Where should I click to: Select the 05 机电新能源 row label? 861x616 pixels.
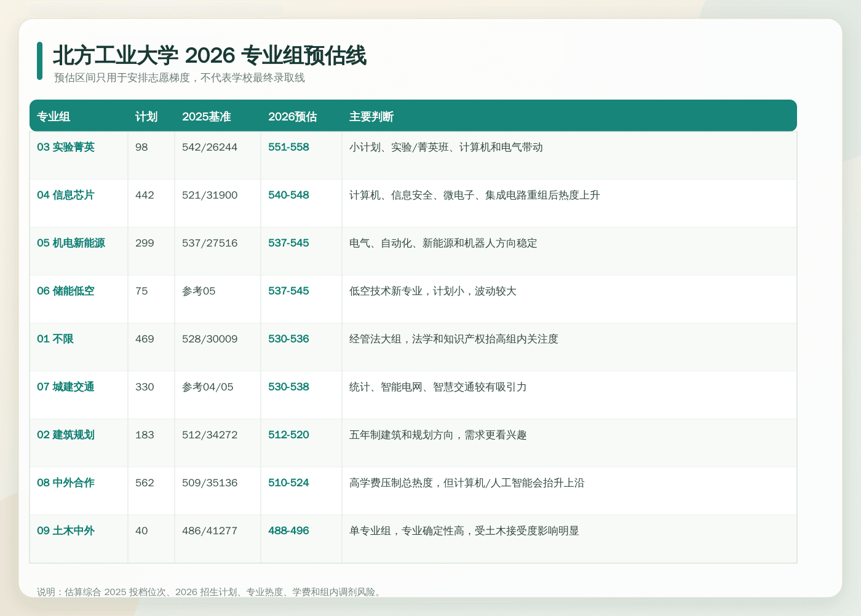pyautogui.click(x=71, y=243)
